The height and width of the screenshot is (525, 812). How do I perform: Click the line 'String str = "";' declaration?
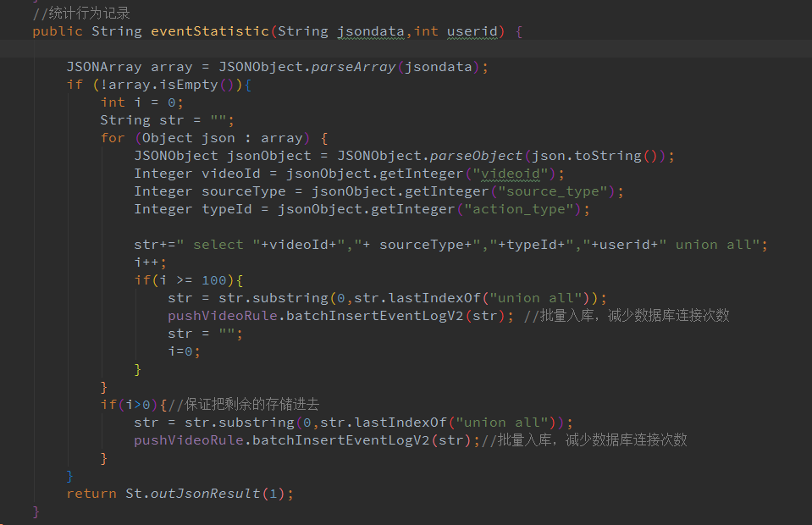point(167,120)
